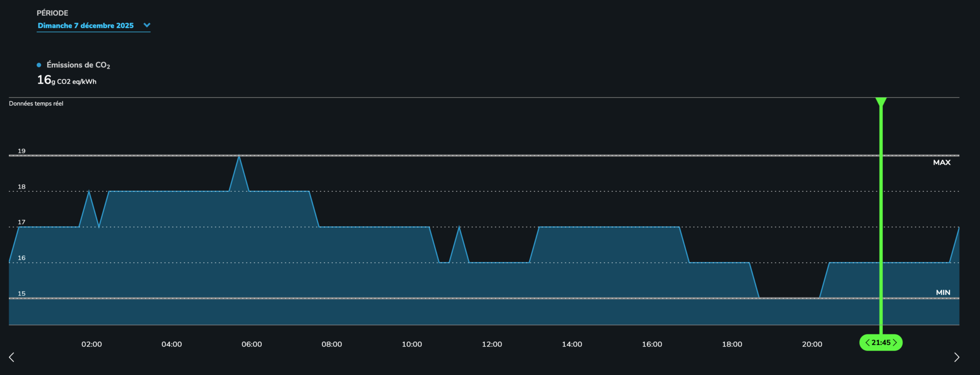Image resolution: width=980 pixels, height=375 pixels.
Task: Click the 02:00 time axis label
Action: [x=91, y=344]
